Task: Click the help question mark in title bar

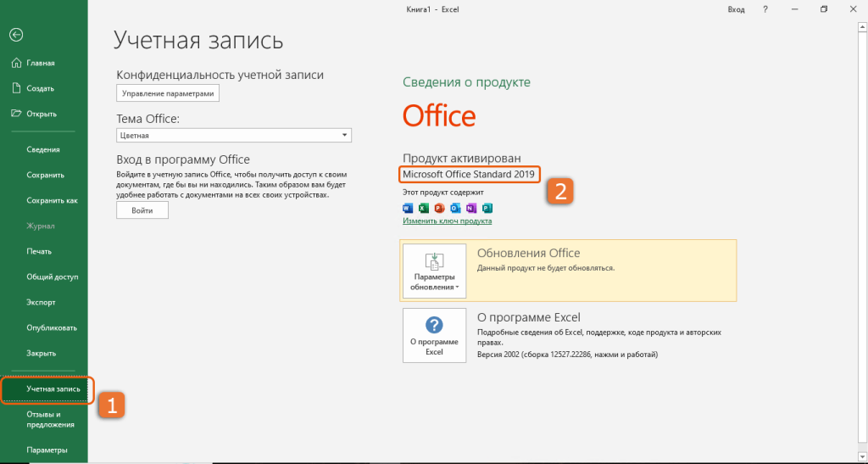Action: (765, 9)
